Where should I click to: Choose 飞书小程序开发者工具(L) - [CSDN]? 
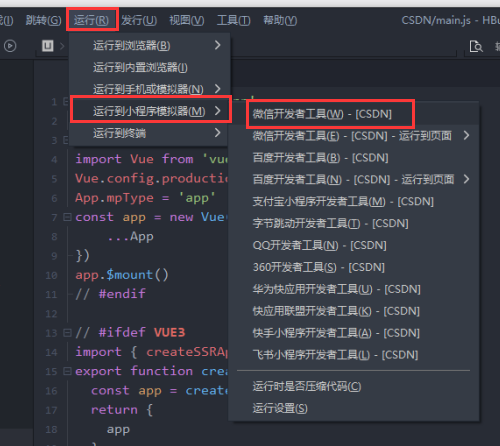355,355
